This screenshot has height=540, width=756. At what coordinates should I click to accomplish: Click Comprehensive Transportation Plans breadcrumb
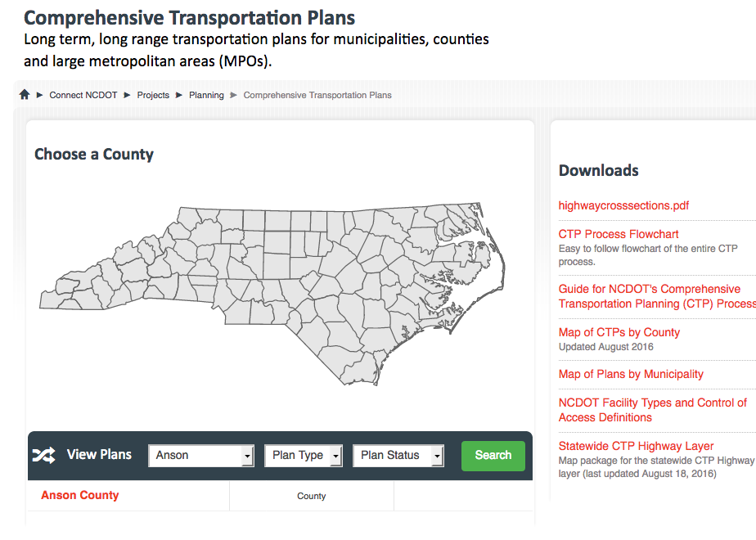[x=317, y=95]
